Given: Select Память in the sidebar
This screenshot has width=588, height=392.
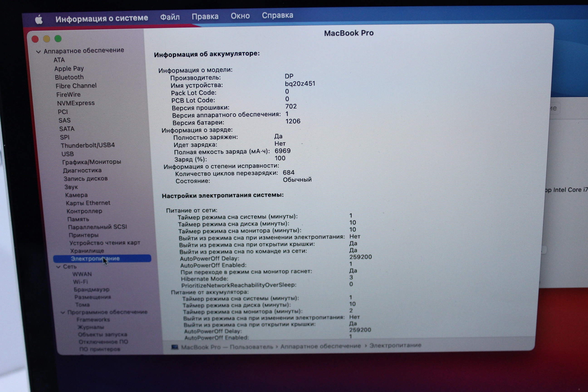Looking at the screenshot, I should click(x=78, y=219).
